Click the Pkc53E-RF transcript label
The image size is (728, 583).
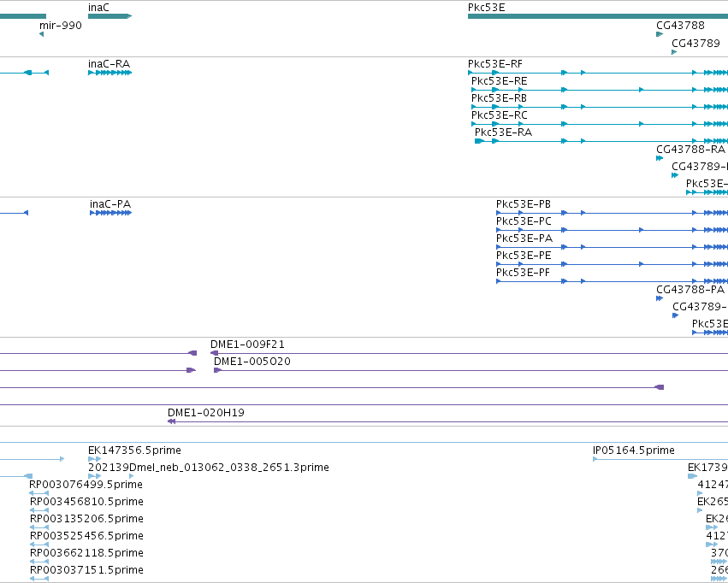point(495,64)
